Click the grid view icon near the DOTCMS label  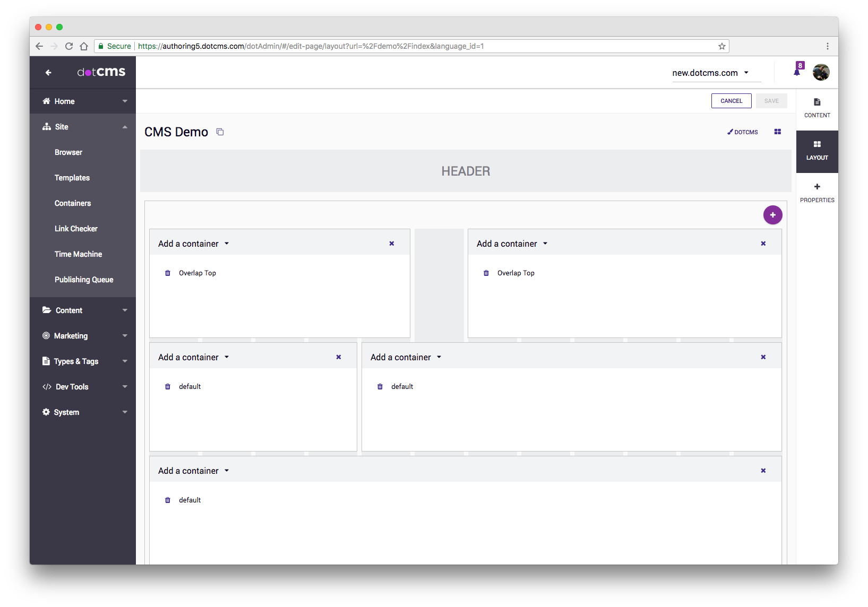click(x=777, y=132)
